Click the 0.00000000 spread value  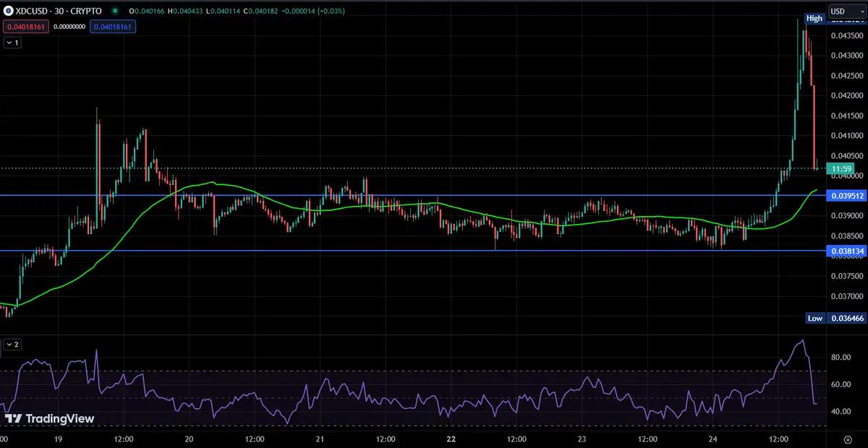68,27
